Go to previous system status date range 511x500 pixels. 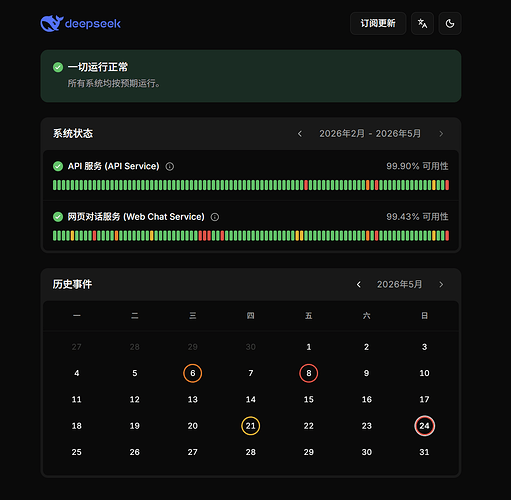point(300,134)
